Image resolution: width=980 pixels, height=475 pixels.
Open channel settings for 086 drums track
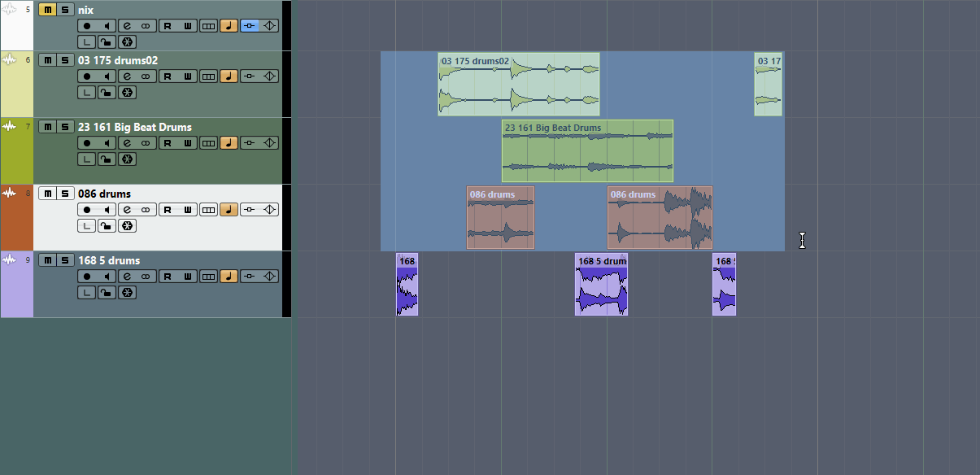tap(128, 210)
